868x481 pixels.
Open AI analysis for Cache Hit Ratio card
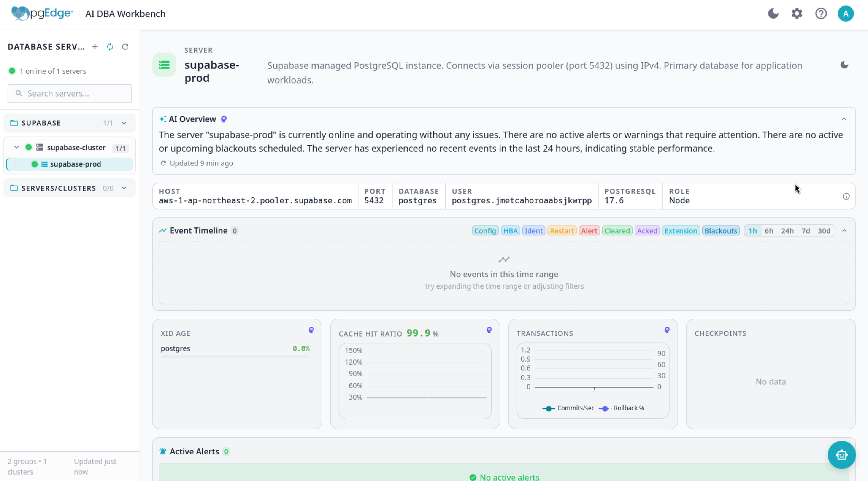489,330
